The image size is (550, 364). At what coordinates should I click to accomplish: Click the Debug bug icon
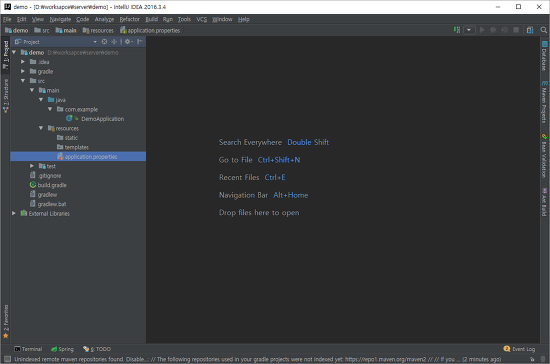(x=493, y=30)
